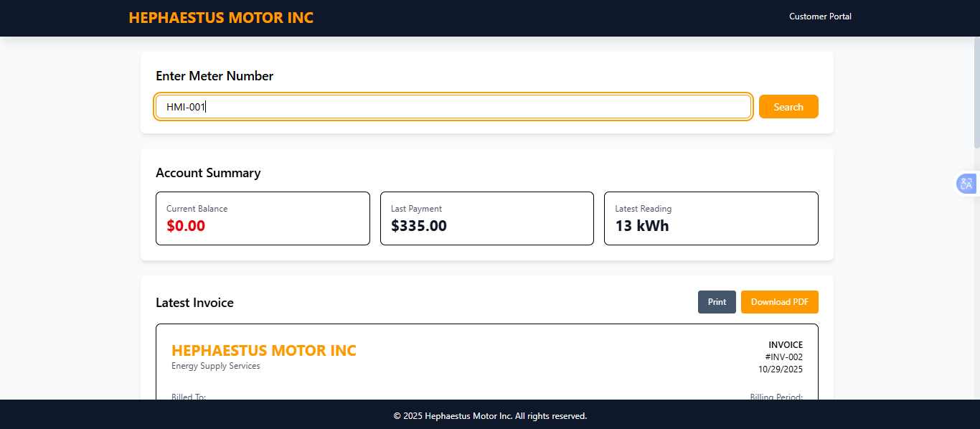The image size is (980, 429).
Task: Click the Latest Invoice heading
Action: coord(194,303)
